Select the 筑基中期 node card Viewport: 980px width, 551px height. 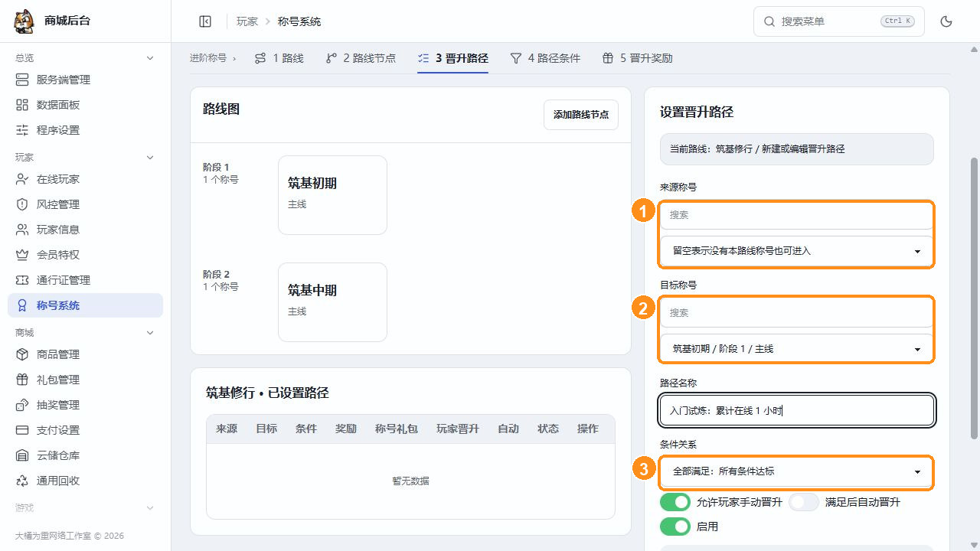click(332, 302)
